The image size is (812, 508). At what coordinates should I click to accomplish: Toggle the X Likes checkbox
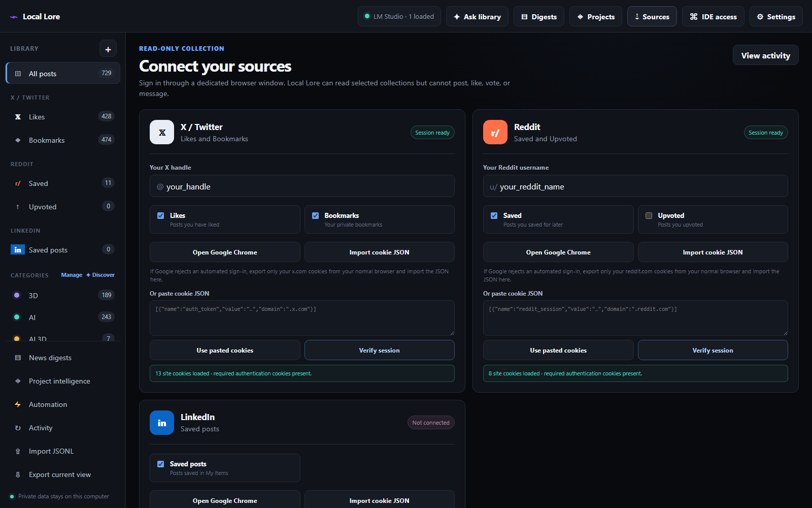tap(161, 215)
